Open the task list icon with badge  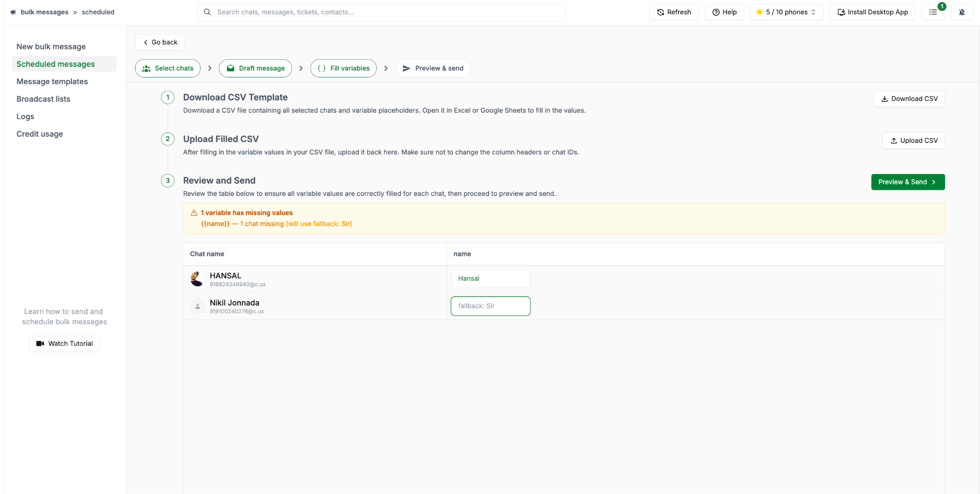point(933,12)
